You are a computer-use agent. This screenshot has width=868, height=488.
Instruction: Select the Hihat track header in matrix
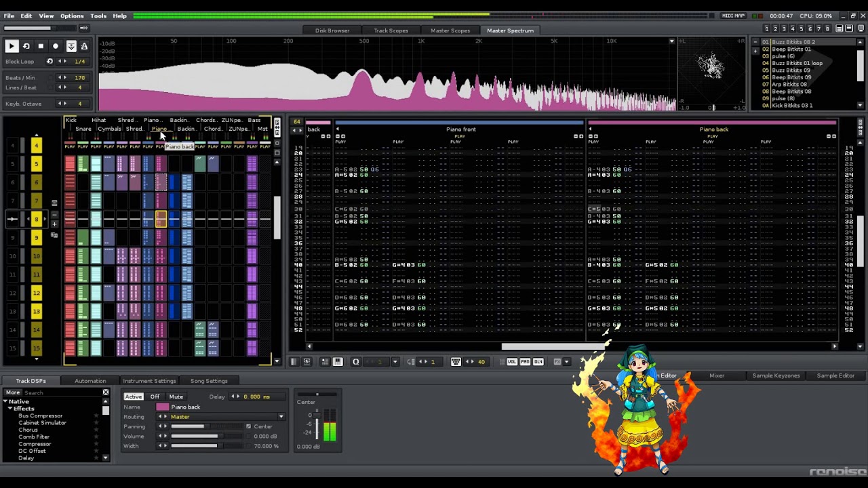click(98, 120)
